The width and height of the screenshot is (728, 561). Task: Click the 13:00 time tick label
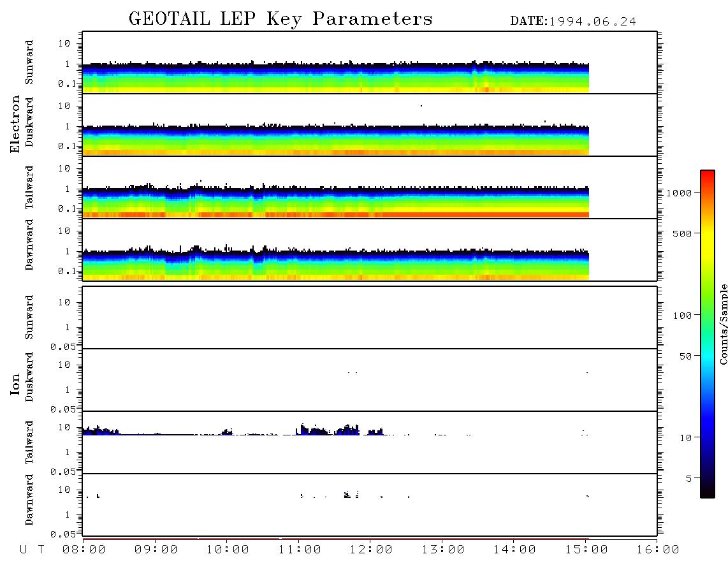pyautogui.click(x=443, y=550)
